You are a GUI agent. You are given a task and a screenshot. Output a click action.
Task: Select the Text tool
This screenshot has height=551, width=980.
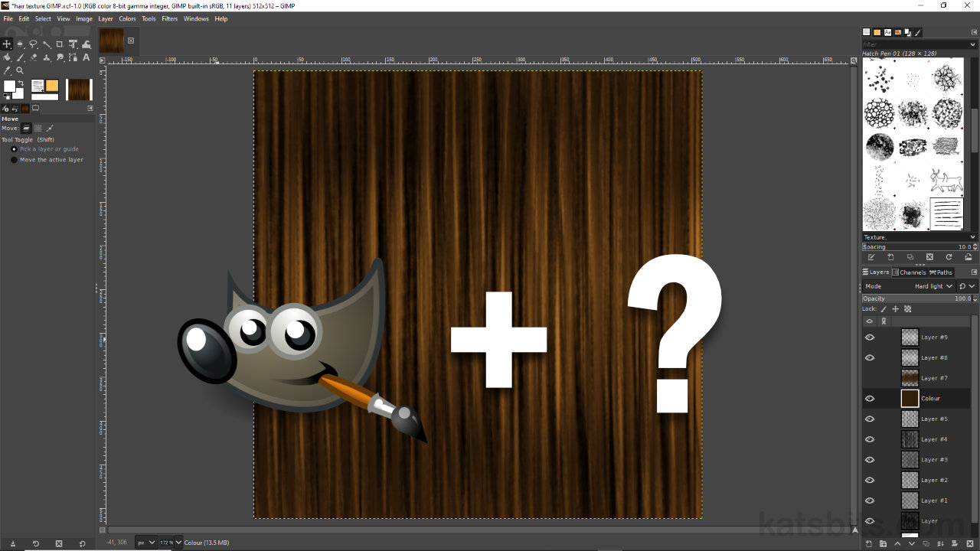pyautogui.click(x=86, y=57)
